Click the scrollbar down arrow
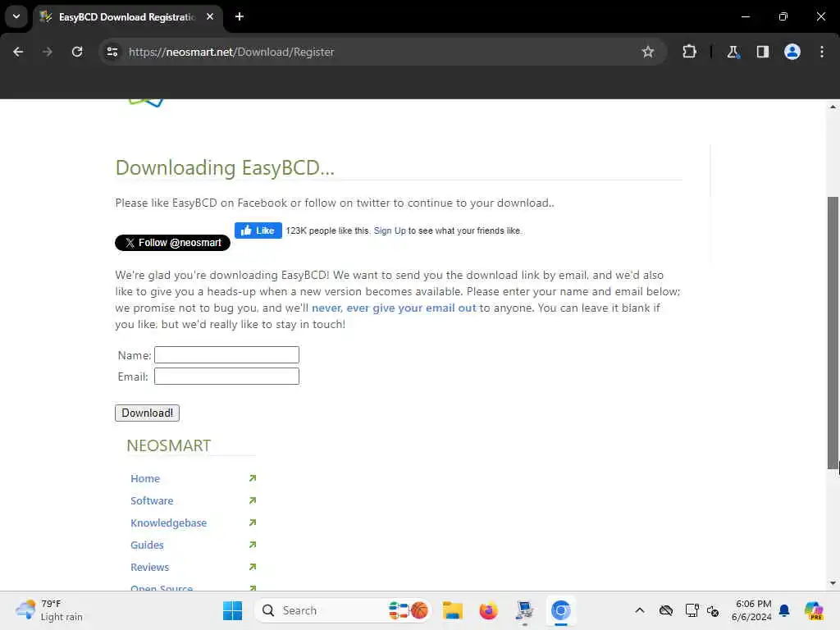Viewport: 840px width, 630px height. click(833, 583)
